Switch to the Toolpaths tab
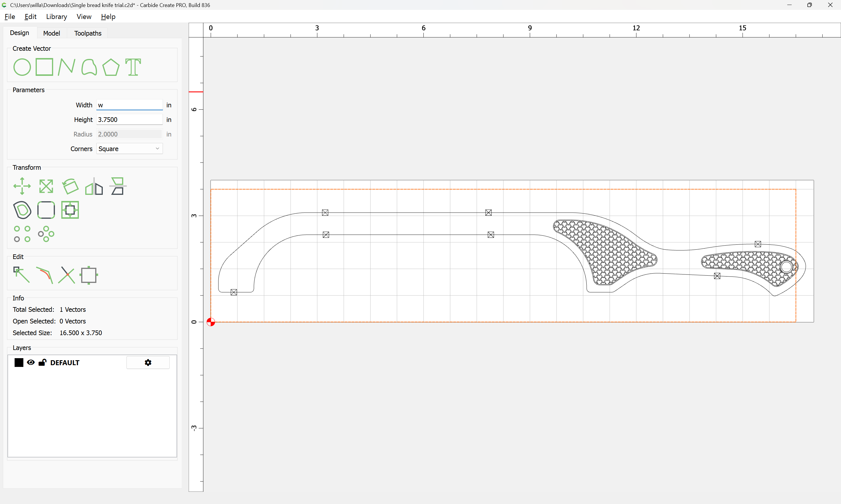The width and height of the screenshot is (841, 504). tap(88, 33)
